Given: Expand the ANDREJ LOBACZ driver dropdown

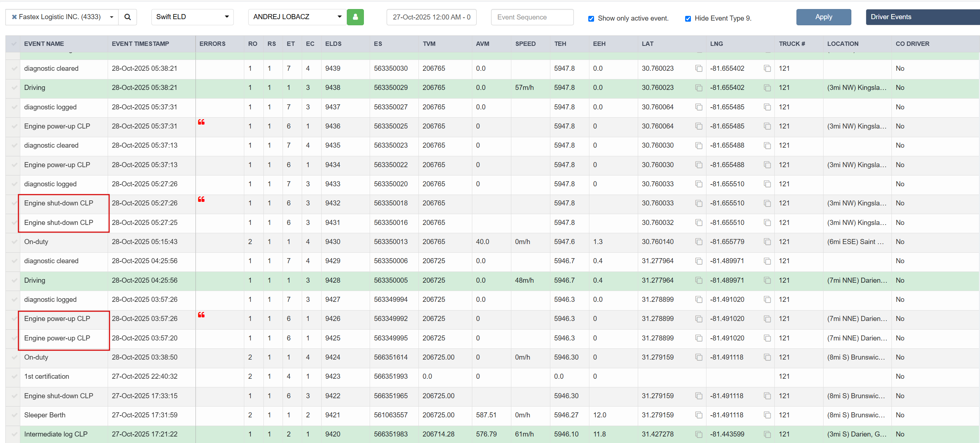Looking at the screenshot, I should [x=339, y=17].
